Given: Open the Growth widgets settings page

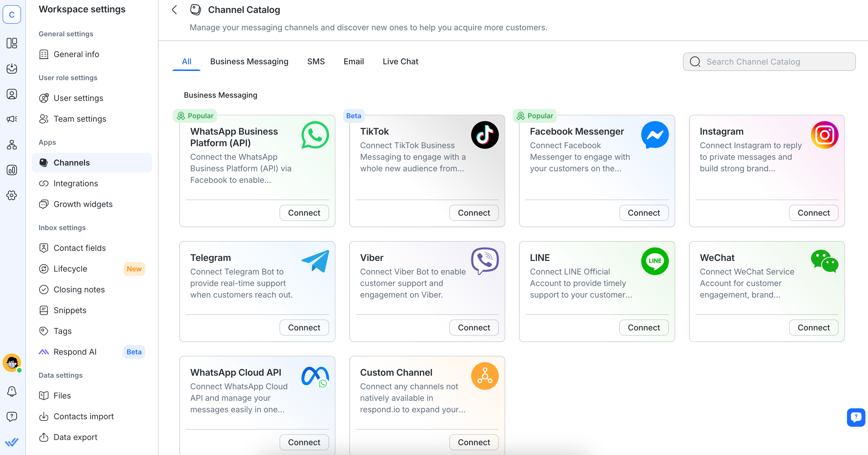Looking at the screenshot, I should click(x=83, y=204).
